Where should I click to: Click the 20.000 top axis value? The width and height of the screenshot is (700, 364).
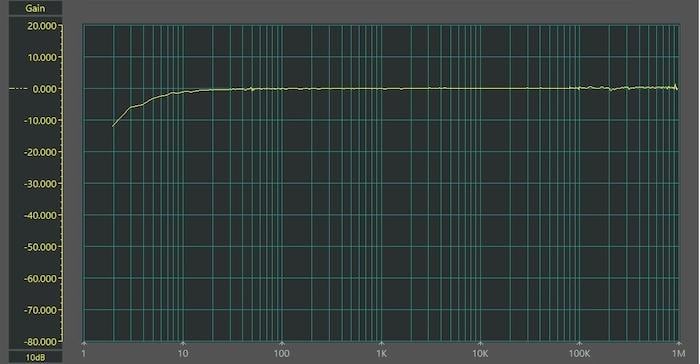tap(42, 26)
